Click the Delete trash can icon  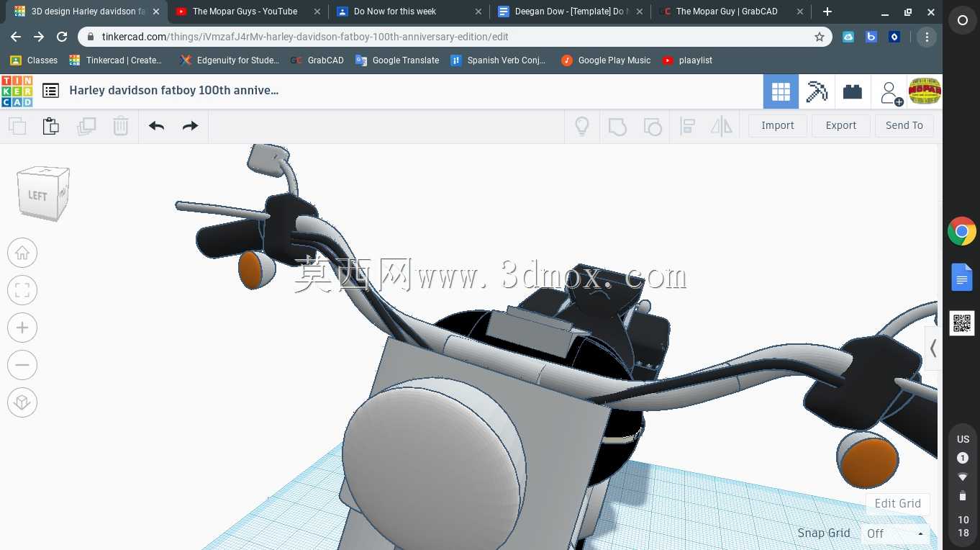(121, 126)
